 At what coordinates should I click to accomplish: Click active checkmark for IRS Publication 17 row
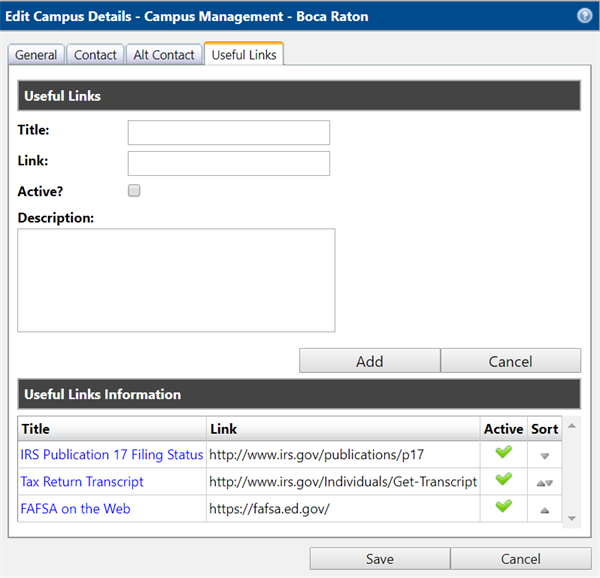click(x=503, y=453)
